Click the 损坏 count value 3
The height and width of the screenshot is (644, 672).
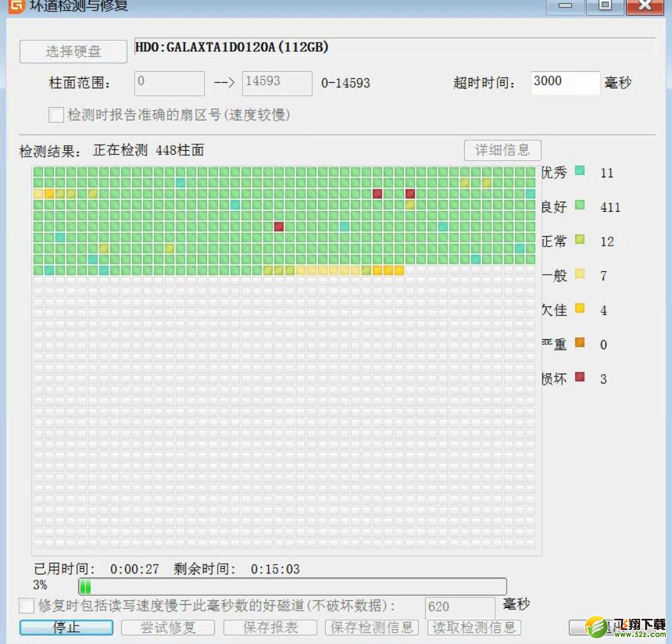point(603,379)
